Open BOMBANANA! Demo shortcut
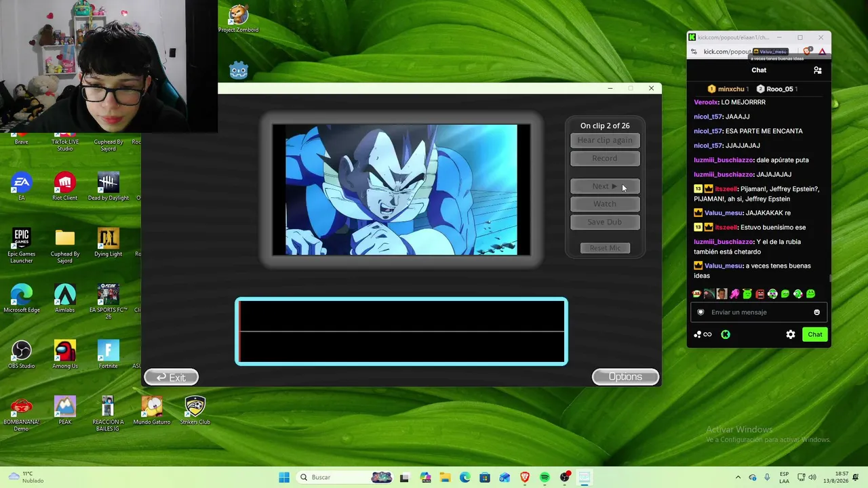 [22, 413]
